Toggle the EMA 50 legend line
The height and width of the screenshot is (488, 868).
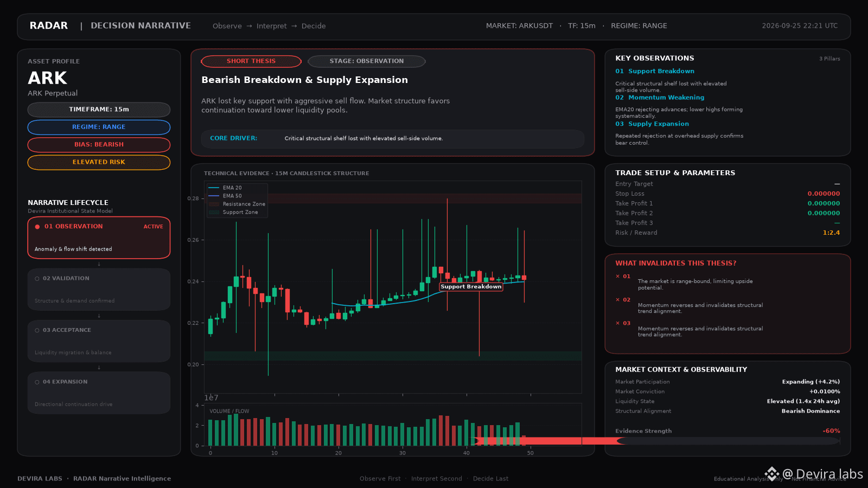(x=214, y=196)
